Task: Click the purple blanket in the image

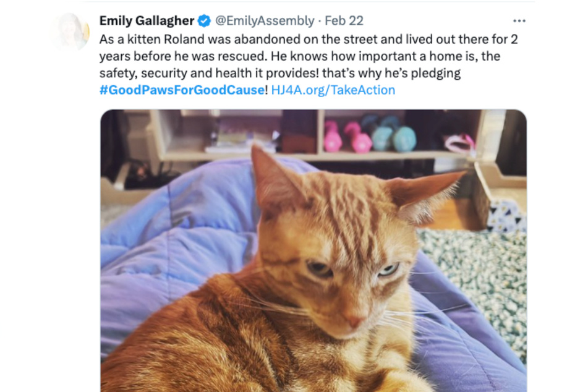Action: click(180, 240)
